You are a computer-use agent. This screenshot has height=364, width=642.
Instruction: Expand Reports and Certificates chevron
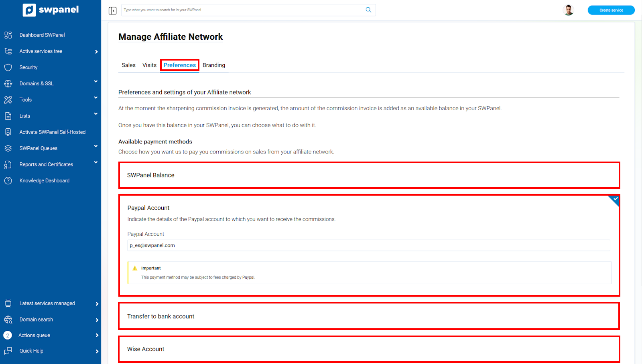click(96, 163)
